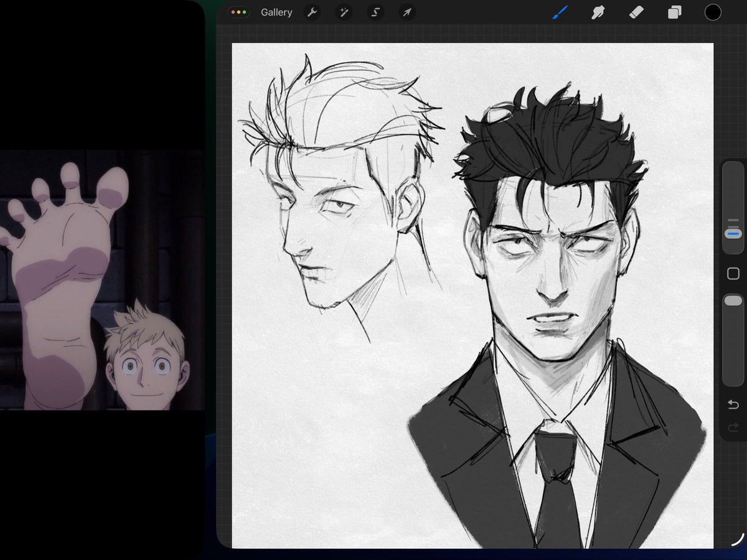Click the brush opacity slider handle
This screenshot has height=560, width=747.
pos(733,301)
